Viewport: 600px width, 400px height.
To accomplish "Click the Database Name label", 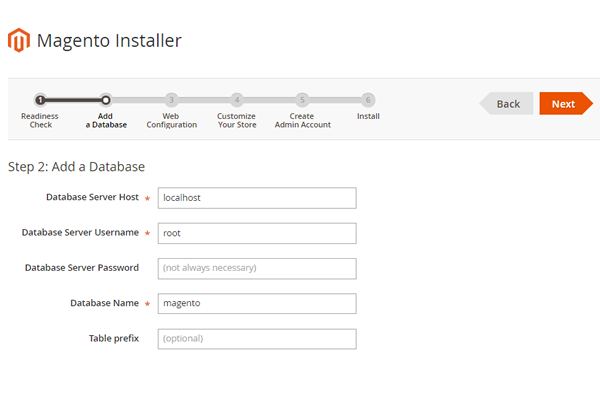I will [104, 303].
